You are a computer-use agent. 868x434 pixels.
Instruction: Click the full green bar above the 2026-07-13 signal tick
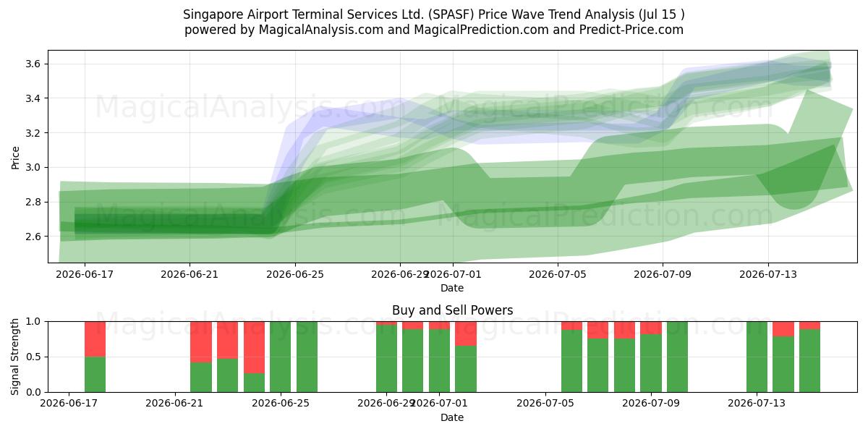click(757, 357)
